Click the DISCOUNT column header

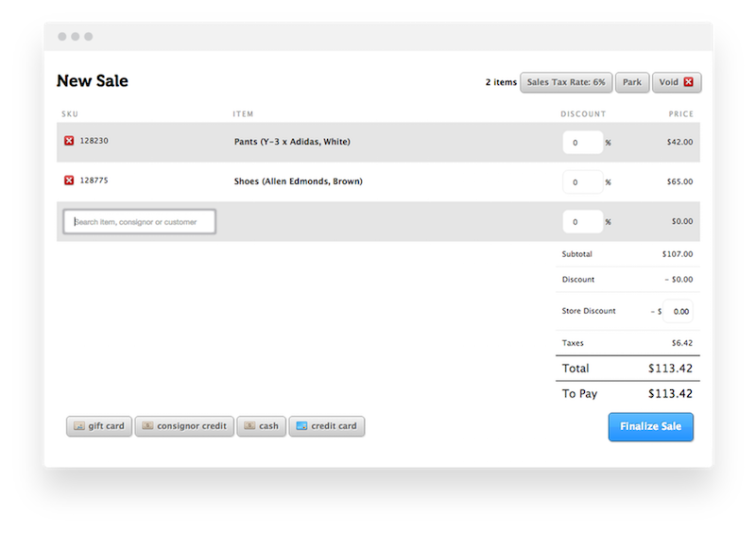pyautogui.click(x=583, y=114)
